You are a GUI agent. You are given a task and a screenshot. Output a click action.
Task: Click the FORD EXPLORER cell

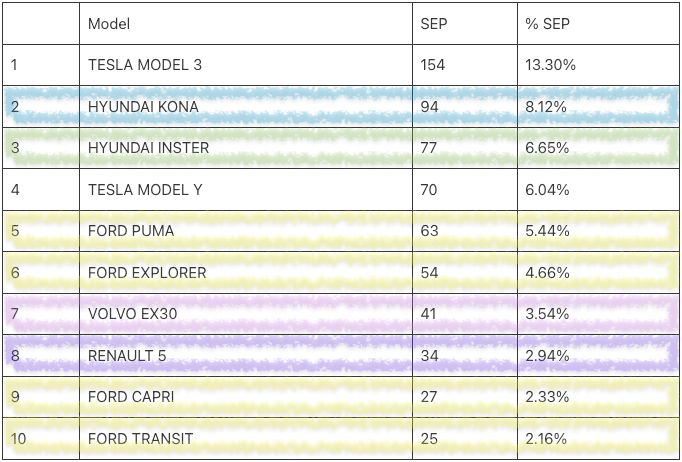coord(147,273)
